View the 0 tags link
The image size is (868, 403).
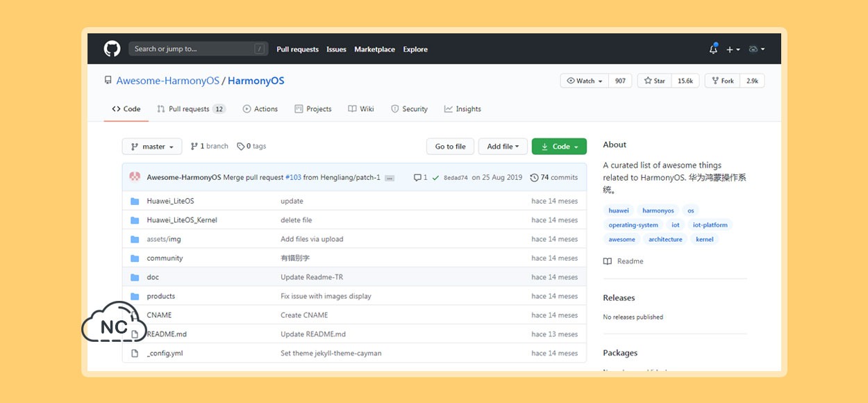251,147
